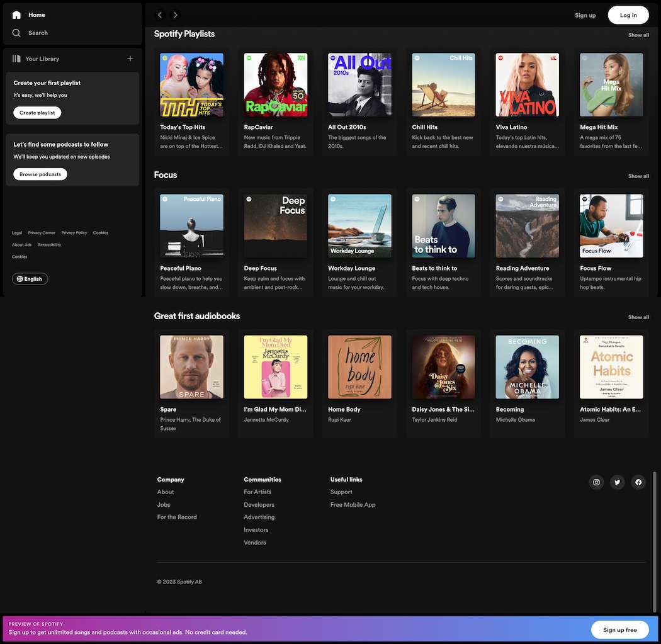Open the Privacy Center link

coord(42,233)
